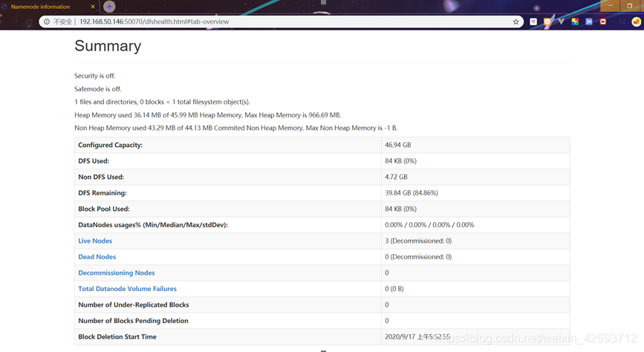
Task: Open the new tab plus button
Action: [109, 7]
